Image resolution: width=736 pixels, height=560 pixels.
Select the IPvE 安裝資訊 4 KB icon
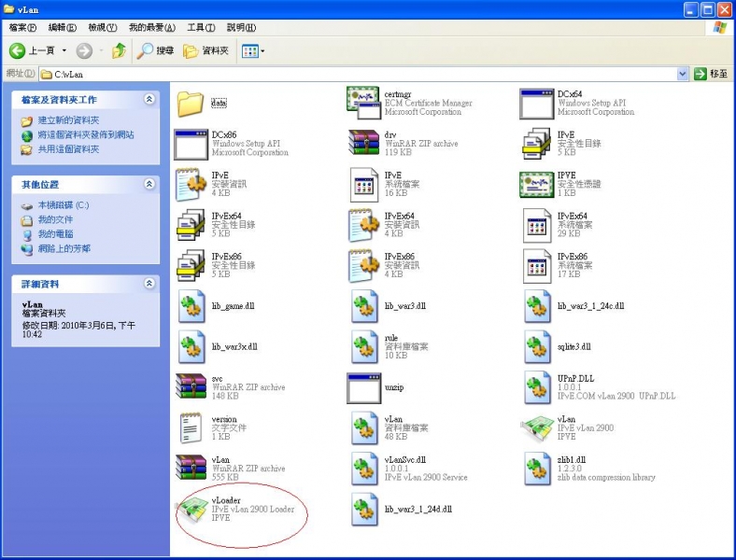point(191,185)
